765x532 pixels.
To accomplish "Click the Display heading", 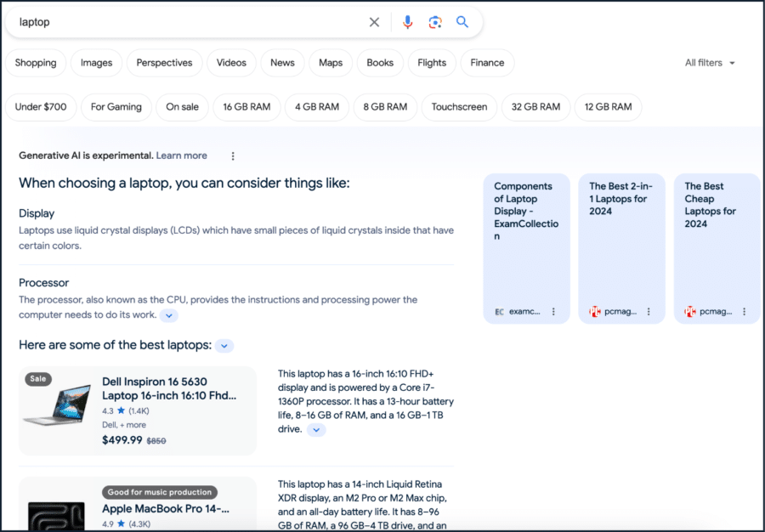I will [37, 213].
